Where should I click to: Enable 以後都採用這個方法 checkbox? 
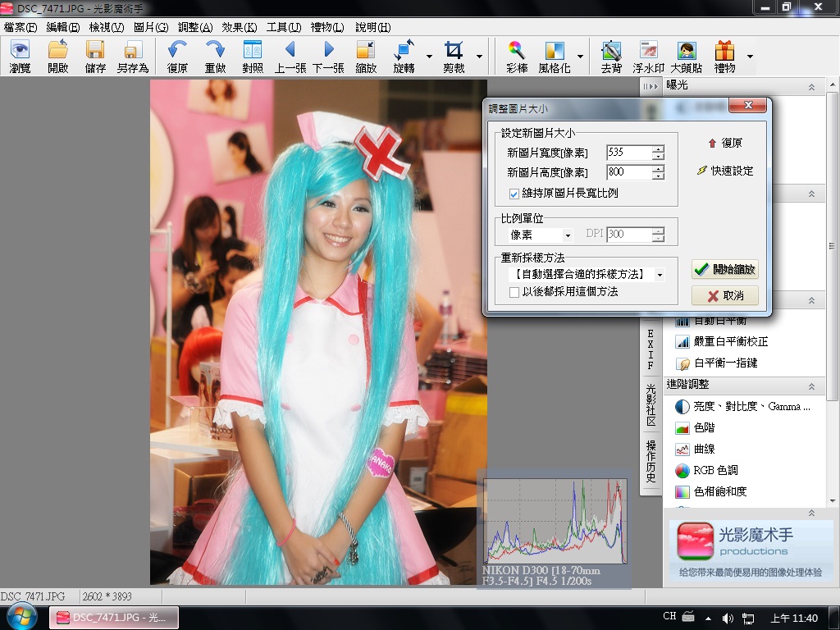pyautogui.click(x=514, y=292)
